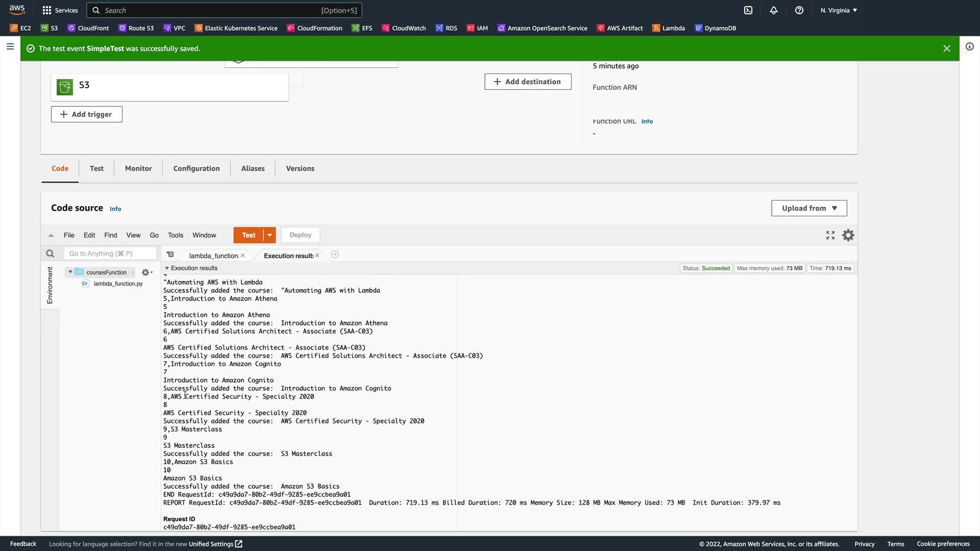Screen dimensions: 980x551
Task: Switch to the Configuration tab
Action: click(197, 168)
